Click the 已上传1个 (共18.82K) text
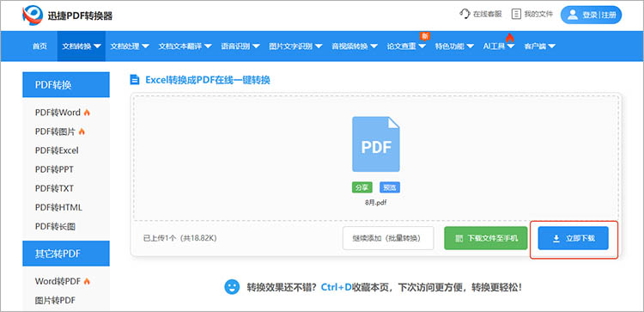 (x=180, y=238)
